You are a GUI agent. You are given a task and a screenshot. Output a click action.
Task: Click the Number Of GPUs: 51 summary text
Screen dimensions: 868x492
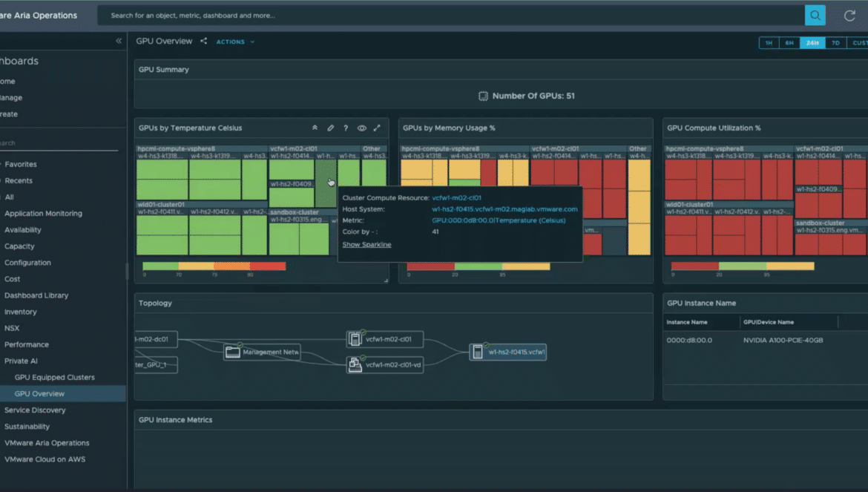[x=533, y=96]
